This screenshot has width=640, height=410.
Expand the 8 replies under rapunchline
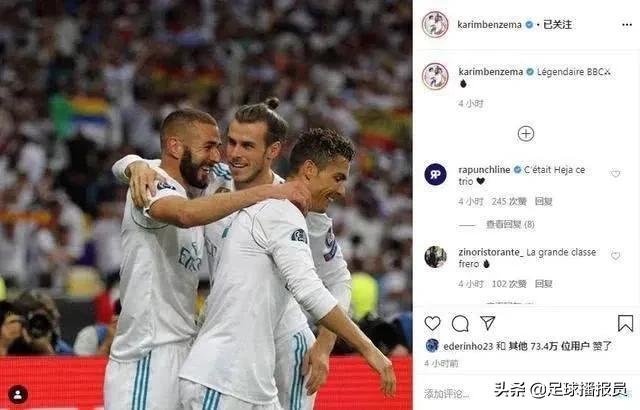point(510,224)
